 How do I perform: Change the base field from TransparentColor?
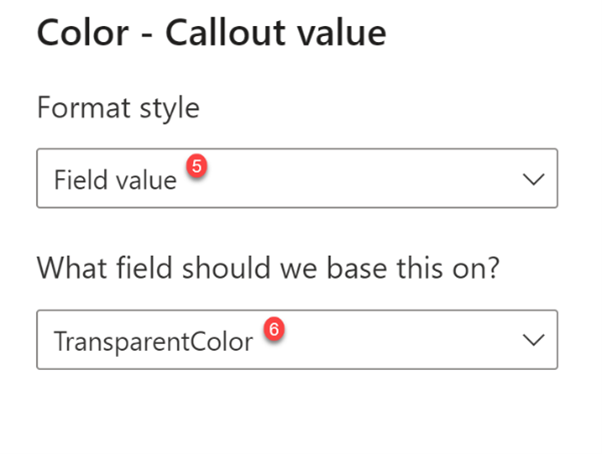[296, 340]
